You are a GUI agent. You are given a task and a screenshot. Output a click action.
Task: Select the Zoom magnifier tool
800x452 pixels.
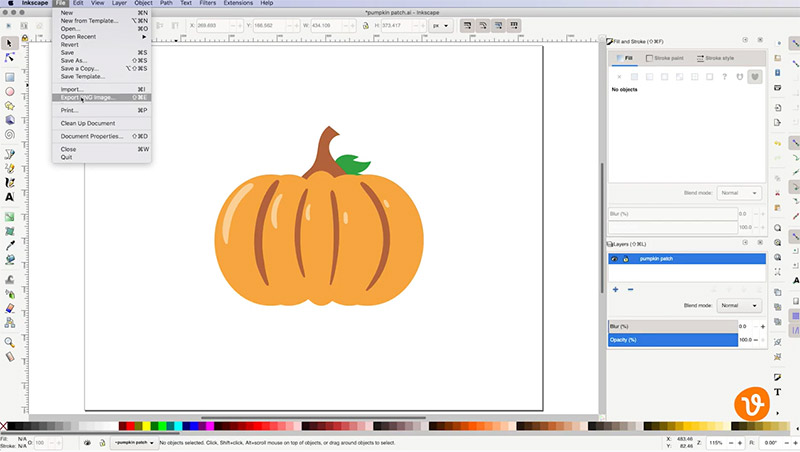click(9, 342)
